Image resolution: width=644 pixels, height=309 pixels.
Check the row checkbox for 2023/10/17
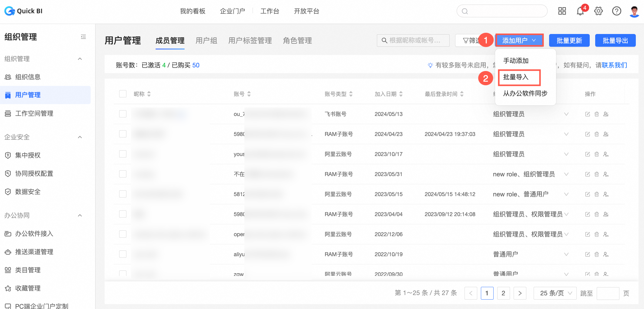pyautogui.click(x=123, y=154)
